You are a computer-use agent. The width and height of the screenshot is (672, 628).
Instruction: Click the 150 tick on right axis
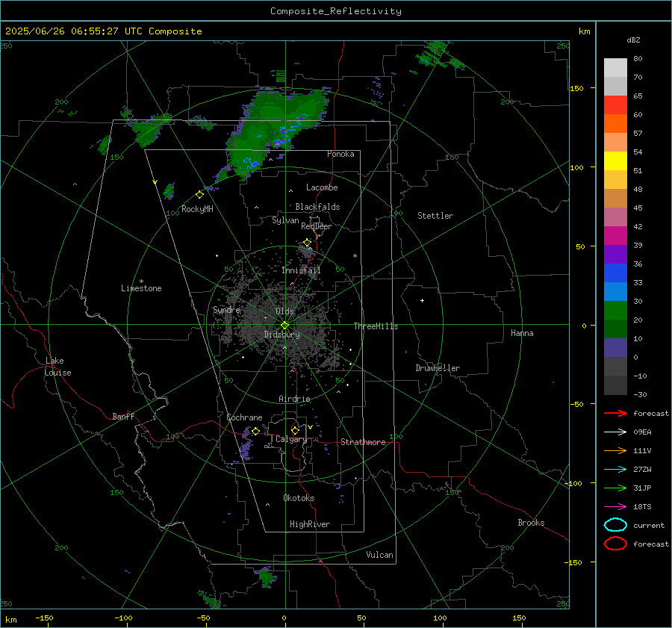(x=576, y=88)
